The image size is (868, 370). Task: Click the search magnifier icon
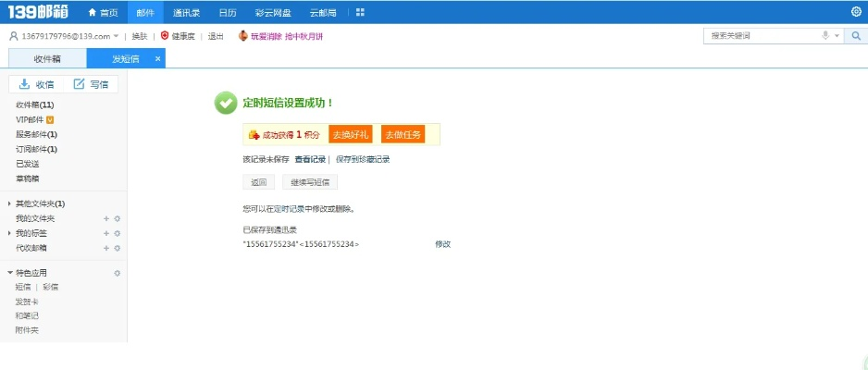click(x=856, y=36)
